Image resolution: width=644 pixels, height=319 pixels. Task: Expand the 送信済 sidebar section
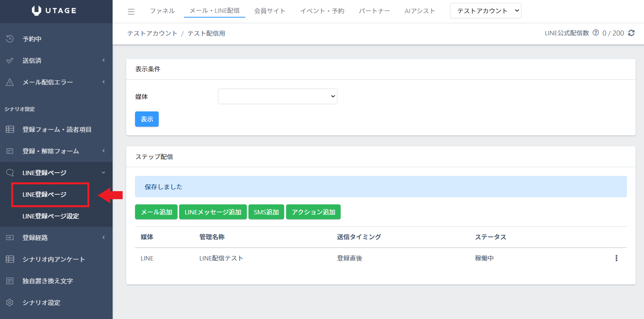pyautogui.click(x=32, y=61)
